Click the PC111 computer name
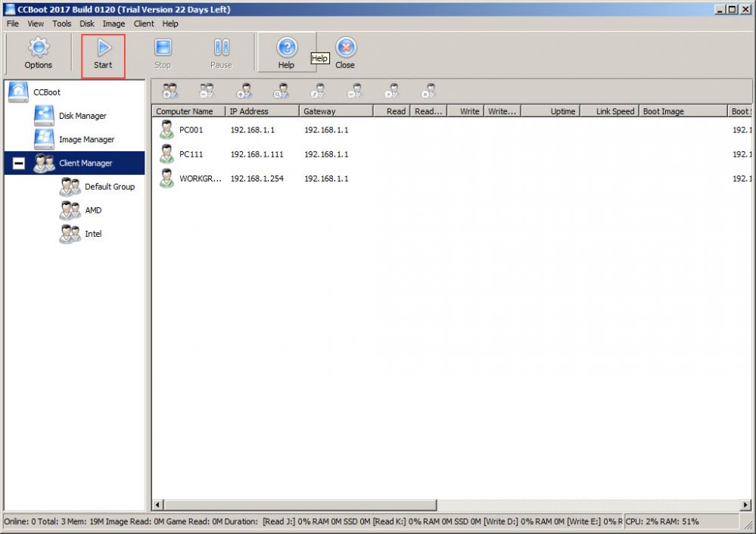Screen dimensions: 756x534 pos(191,154)
